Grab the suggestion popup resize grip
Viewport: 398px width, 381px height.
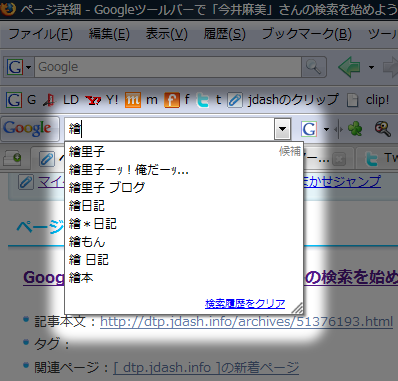tap(297, 308)
